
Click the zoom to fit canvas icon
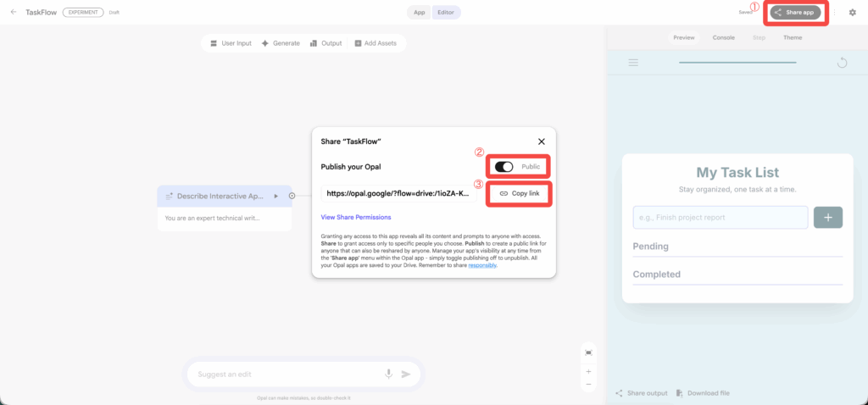tap(588, 352)
